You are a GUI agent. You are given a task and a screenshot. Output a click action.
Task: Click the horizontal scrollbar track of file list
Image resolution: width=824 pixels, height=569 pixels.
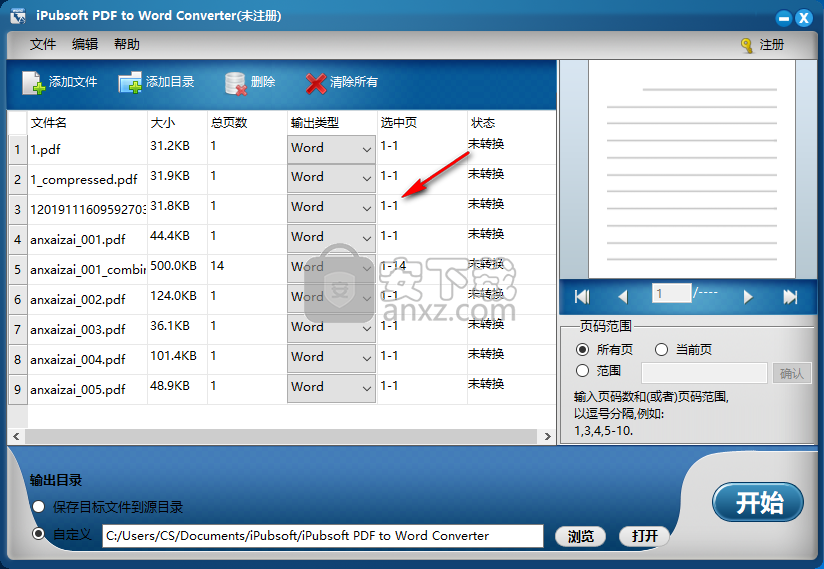[281, 437]
